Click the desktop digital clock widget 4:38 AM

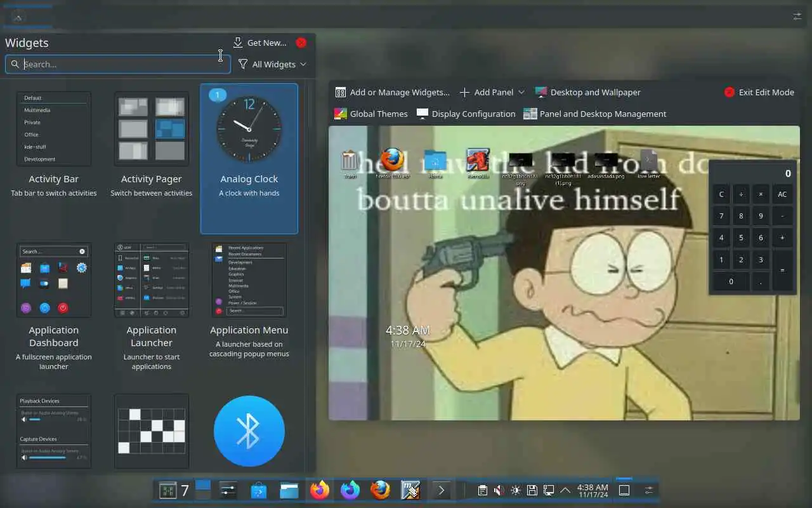tap(408, 335)
